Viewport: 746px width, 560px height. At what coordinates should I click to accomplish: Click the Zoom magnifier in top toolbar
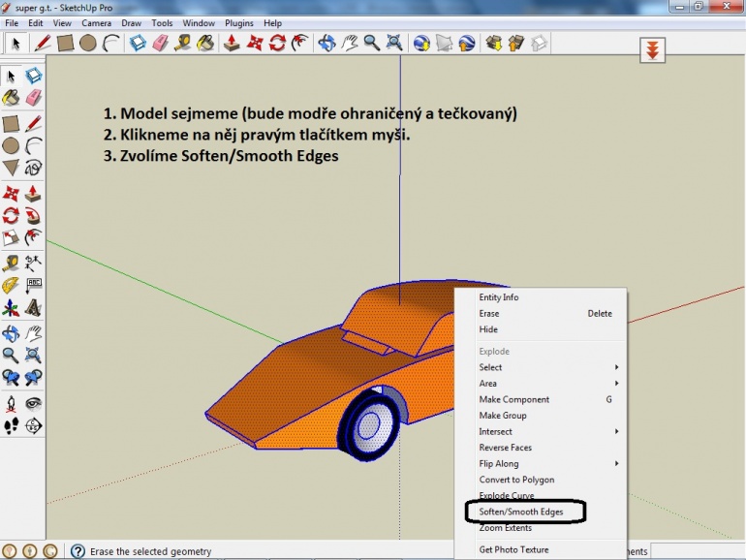click(x=372, y=43)
